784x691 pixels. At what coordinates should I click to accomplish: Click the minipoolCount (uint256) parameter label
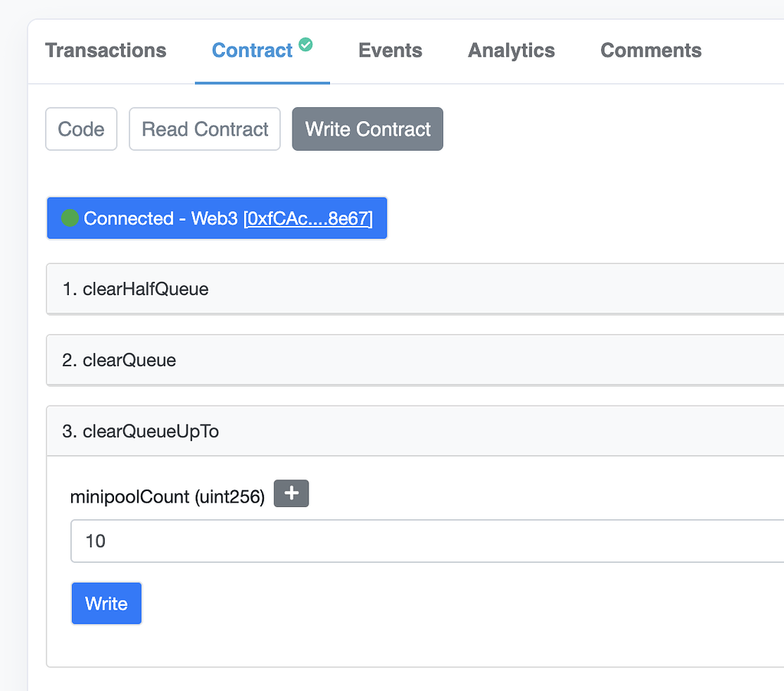point(167,496)
